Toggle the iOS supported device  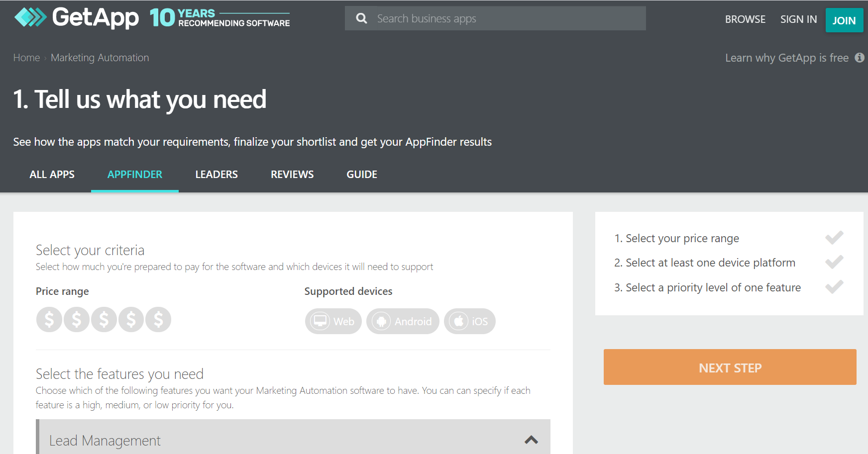click(x=470, y=321)
